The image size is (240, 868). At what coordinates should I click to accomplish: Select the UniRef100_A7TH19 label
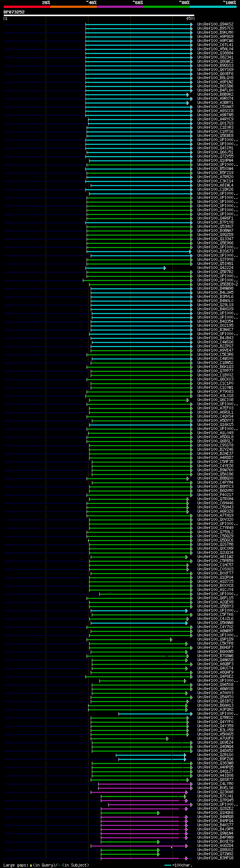(215, 515)
